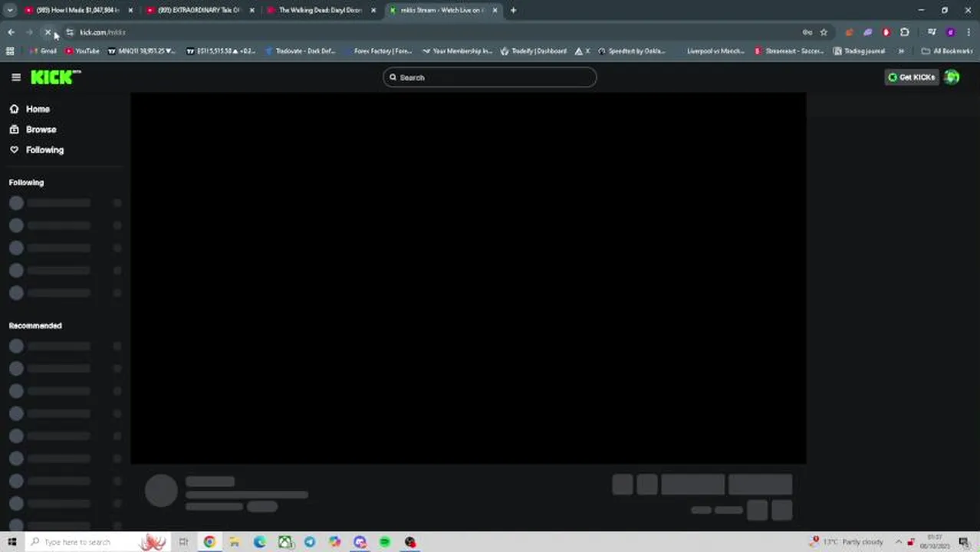
Task: Switch to 'The Walking Dead: Daryl Dixon' tab
Action: coord(321,10)
